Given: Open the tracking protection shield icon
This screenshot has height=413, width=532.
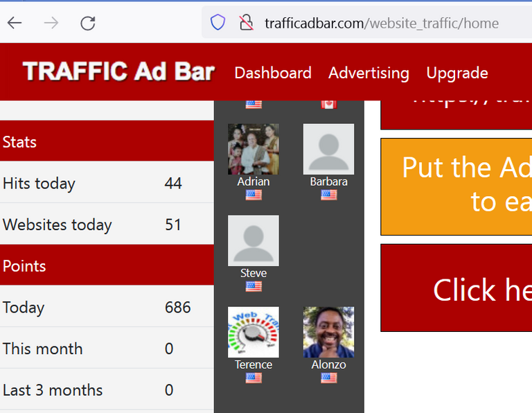Looking at the screenshot, I should point(218,22).
